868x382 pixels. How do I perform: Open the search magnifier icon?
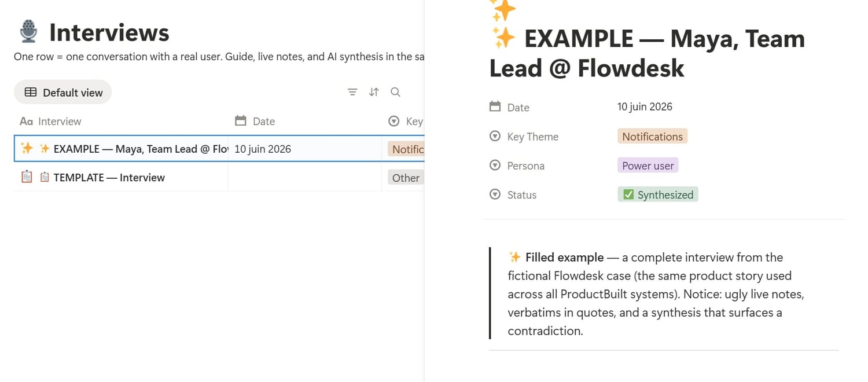click(395, 92)
